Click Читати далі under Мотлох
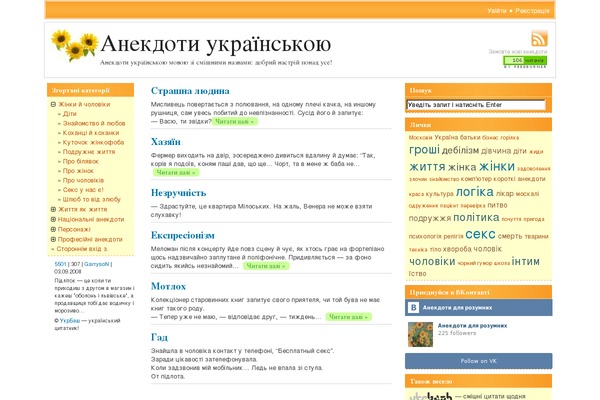Screen dimensions: 600x400 [348, 317]
